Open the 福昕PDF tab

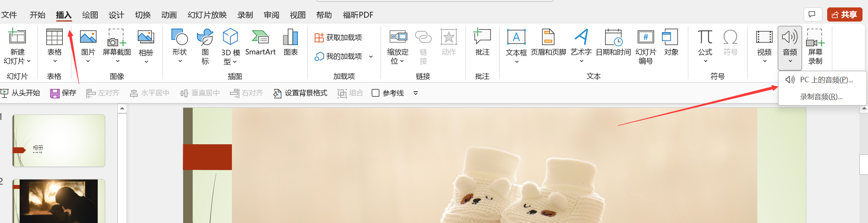tap(358, 15)
